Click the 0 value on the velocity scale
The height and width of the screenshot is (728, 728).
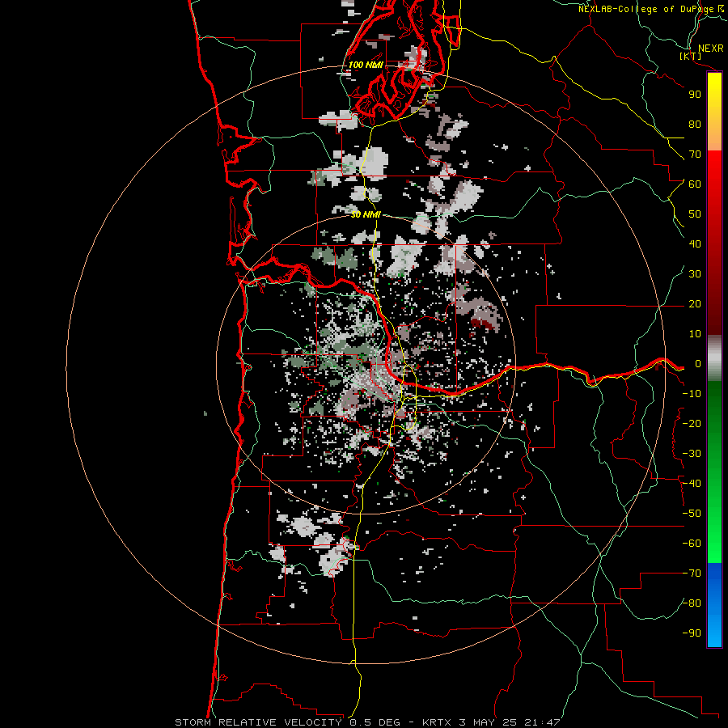coord(698,363)
